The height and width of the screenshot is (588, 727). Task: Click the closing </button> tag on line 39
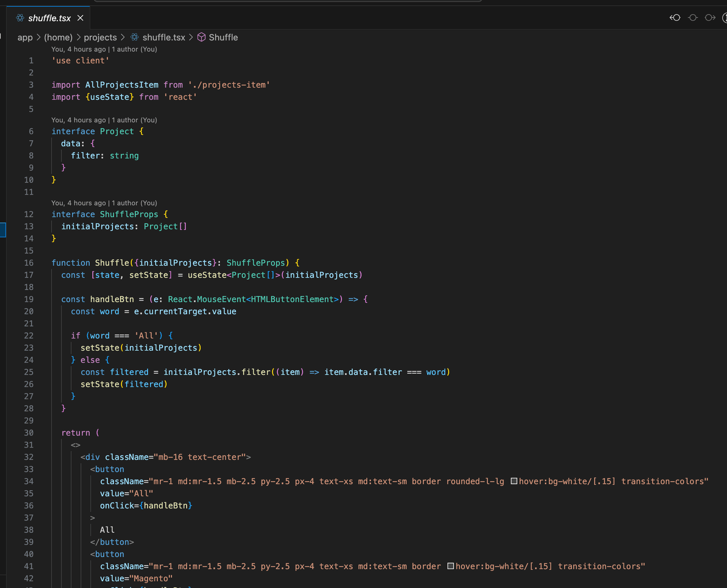[112, 542]
